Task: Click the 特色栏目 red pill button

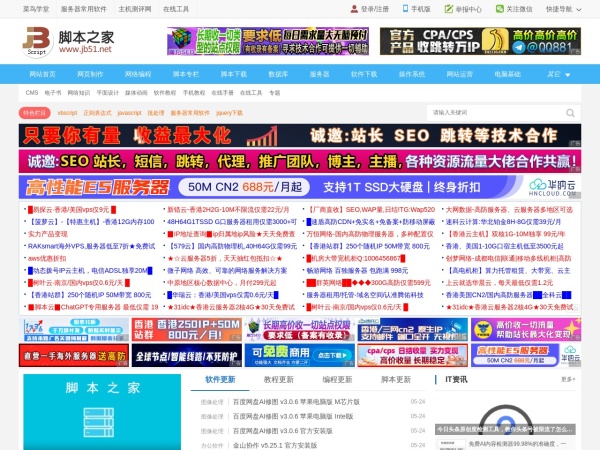Action: coord(34,113)
